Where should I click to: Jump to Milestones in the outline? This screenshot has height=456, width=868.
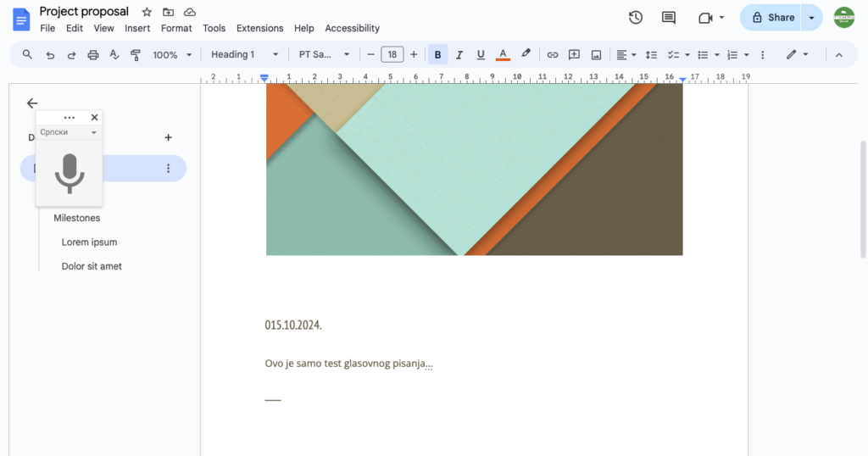(x=77, y=218)
